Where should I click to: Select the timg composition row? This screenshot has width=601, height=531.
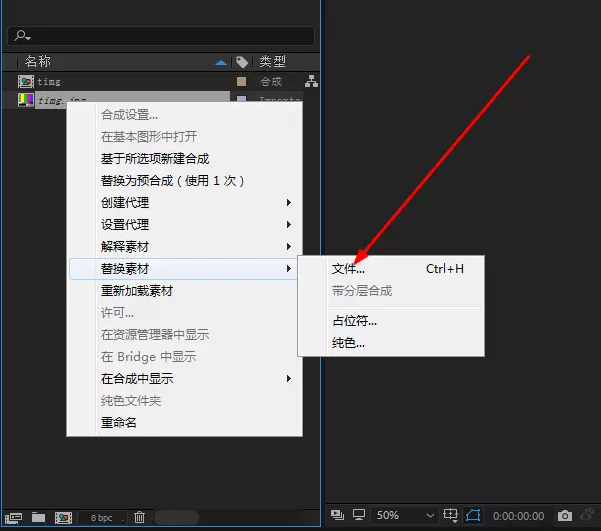pyautogui.click(x=161, y=81)
